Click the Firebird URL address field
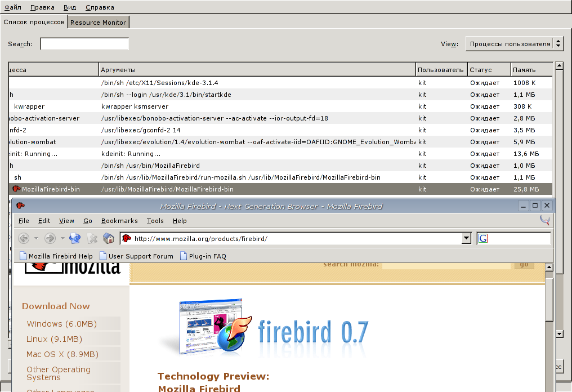This screenshot has width=572, height=392. (x=297, y=238)
